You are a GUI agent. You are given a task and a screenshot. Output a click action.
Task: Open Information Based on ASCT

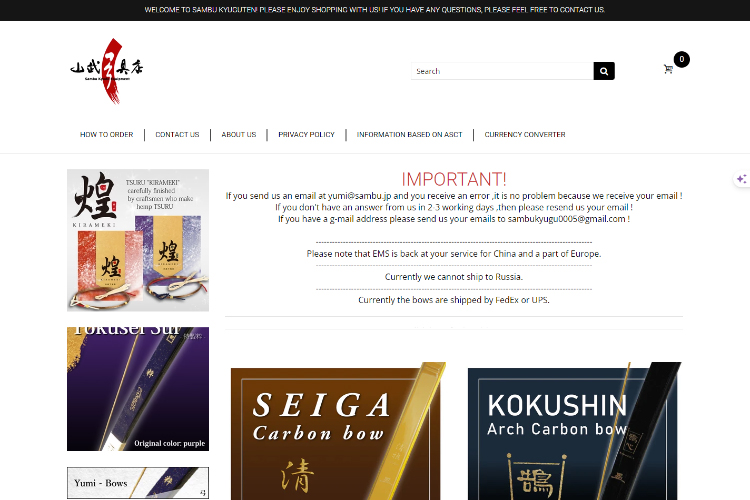point(409,135)
